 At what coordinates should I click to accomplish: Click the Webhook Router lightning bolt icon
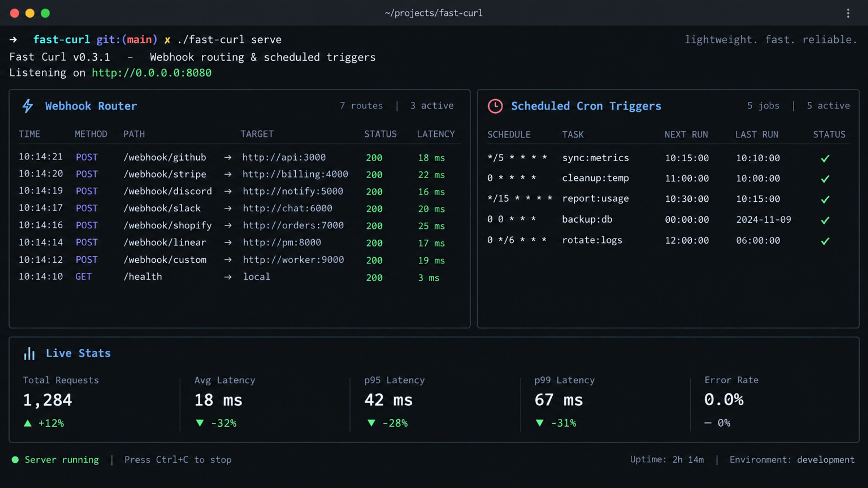click(28, 106)
